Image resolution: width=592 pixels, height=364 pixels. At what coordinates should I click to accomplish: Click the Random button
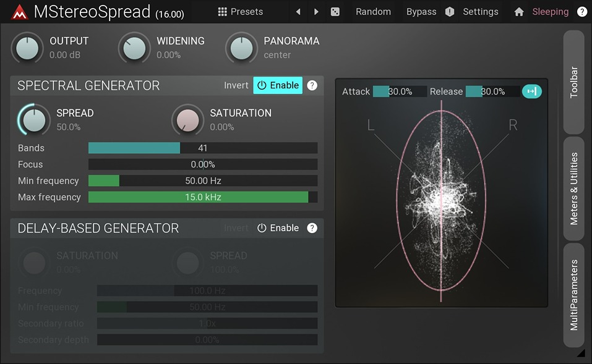pyautogui.click(x=373, y=11)
